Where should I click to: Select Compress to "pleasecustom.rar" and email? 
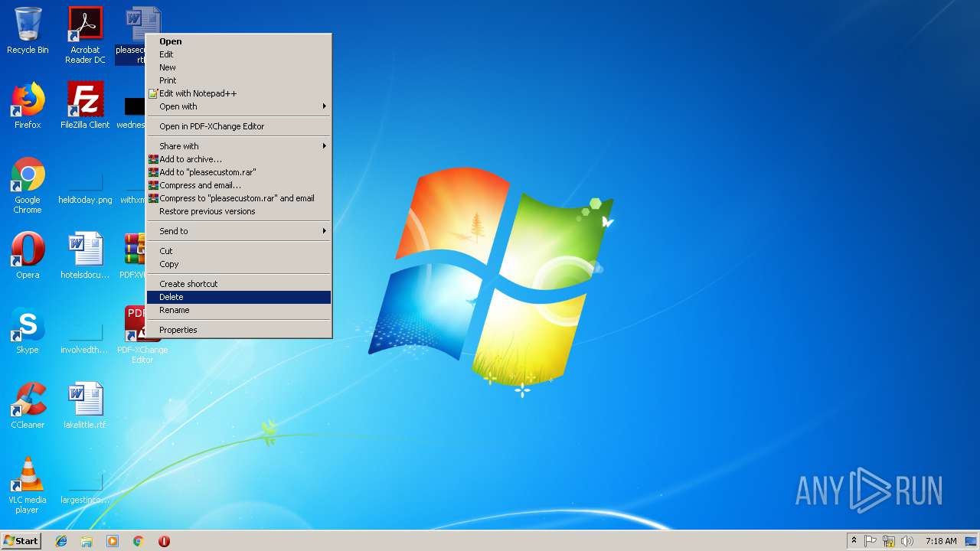[x=239, y=198]
